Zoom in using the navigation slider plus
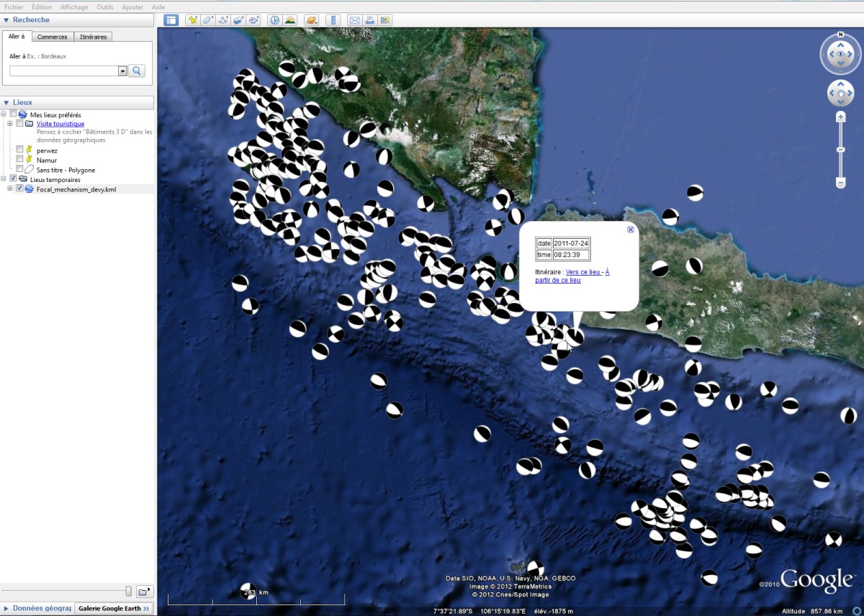 840,115
